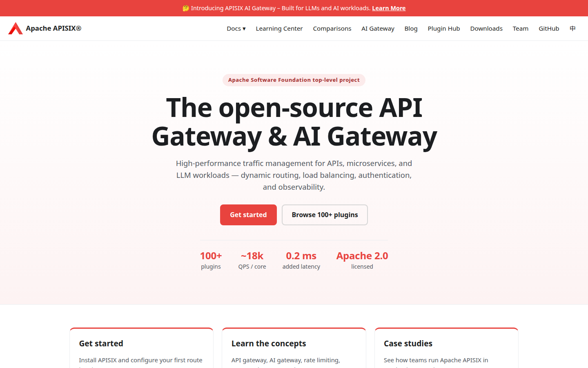This screenshot has width=588, height=368.
Task: Click the red Get started button
Action: (x=248, y=215)
